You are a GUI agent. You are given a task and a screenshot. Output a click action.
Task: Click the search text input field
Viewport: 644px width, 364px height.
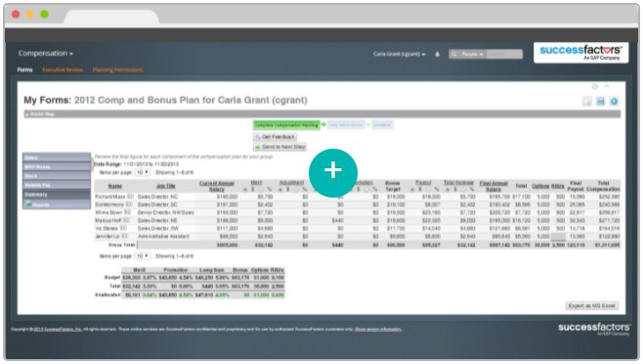(x=504, y=54)
